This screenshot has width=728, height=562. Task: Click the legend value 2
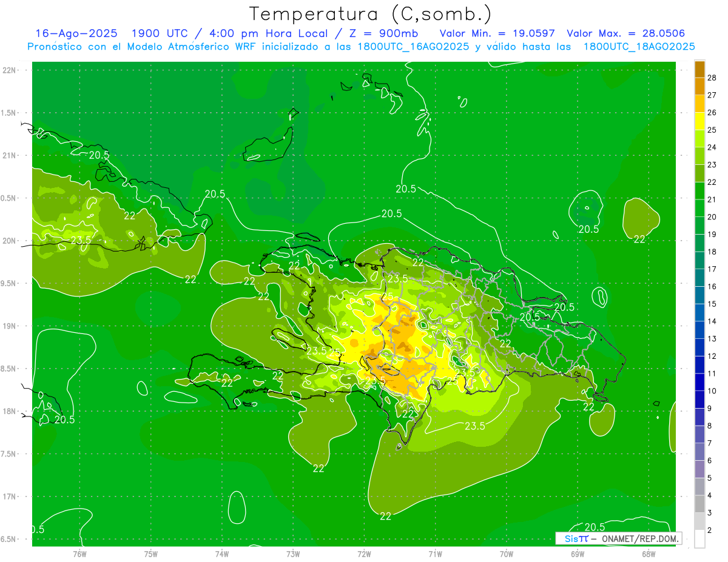point(710,530)
